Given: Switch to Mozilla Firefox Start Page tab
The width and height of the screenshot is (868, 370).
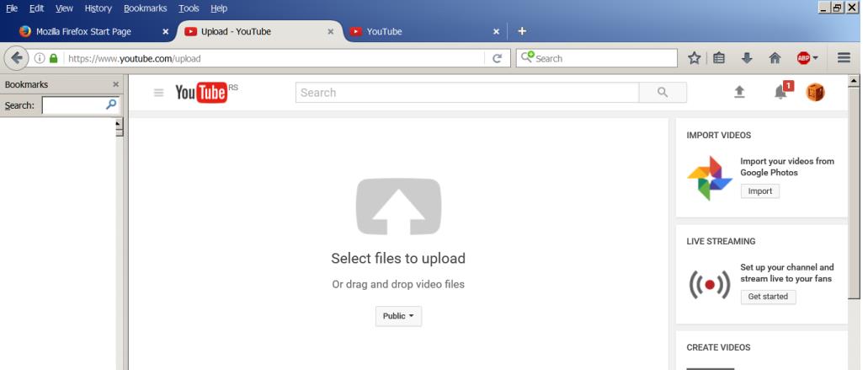Looking at the screenshot, I should 84,31.
